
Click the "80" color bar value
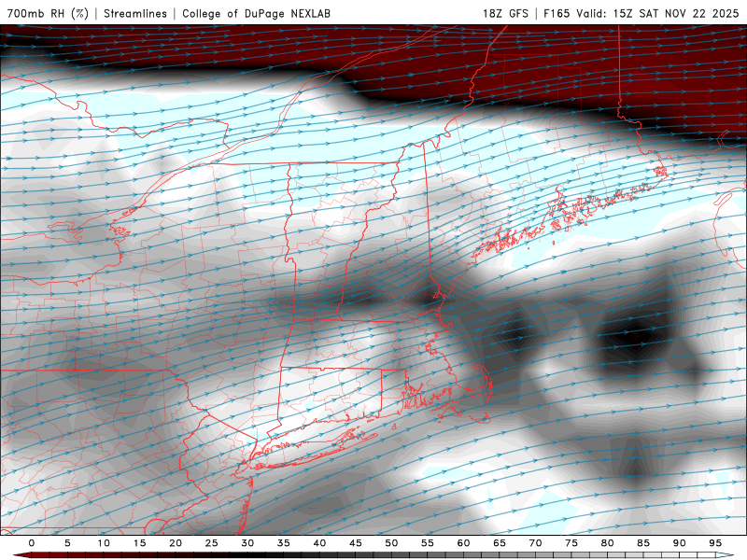[x=607, y=543]
